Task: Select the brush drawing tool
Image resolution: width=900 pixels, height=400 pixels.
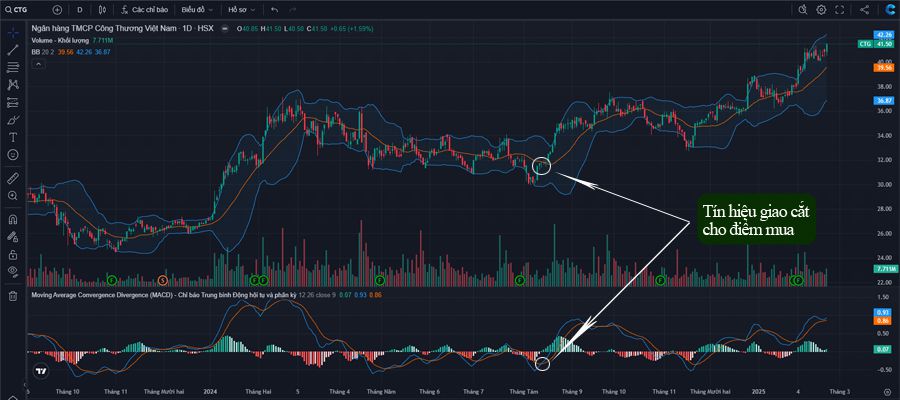Action: pyautogui.click(x=13, y=121)
